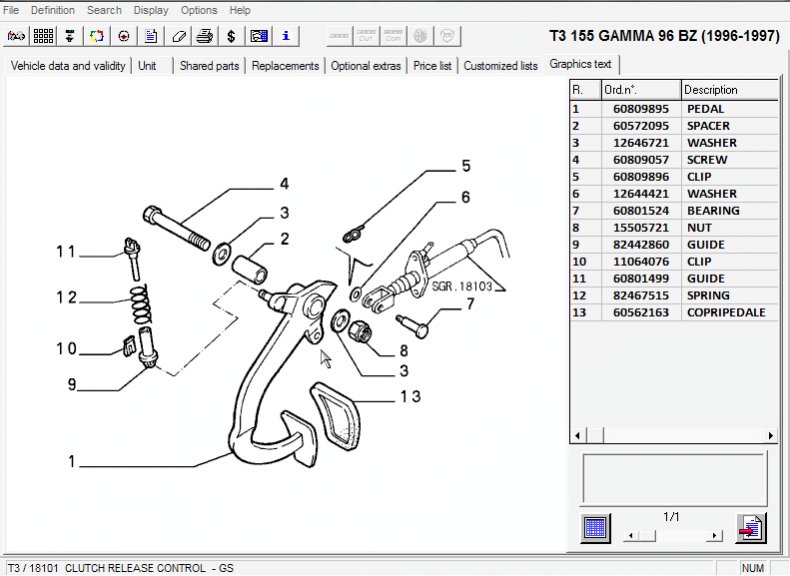Click the eraser icon in toolbar

tap(178, 36)
